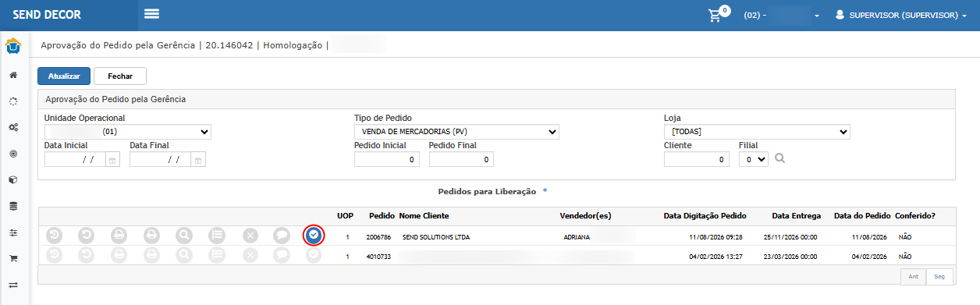Open the sliders sidebar icon
Viewport: 980px width, 305px height.
[x=13, y=232]
